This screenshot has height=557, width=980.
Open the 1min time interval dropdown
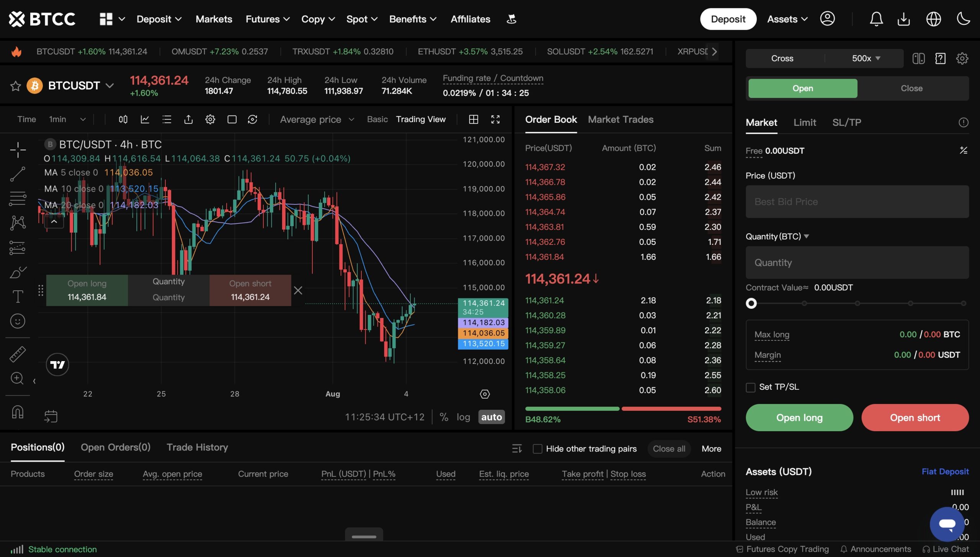pos(67,119)
